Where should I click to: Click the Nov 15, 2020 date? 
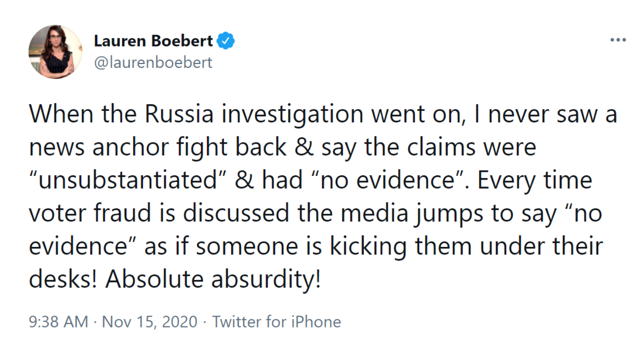coord(150,322)
